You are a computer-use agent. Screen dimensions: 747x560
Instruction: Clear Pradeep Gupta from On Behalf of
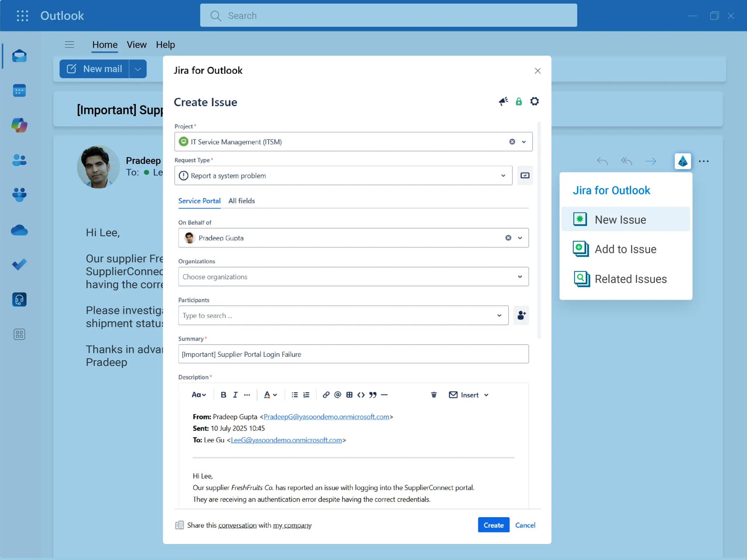[x=508, y=238]
